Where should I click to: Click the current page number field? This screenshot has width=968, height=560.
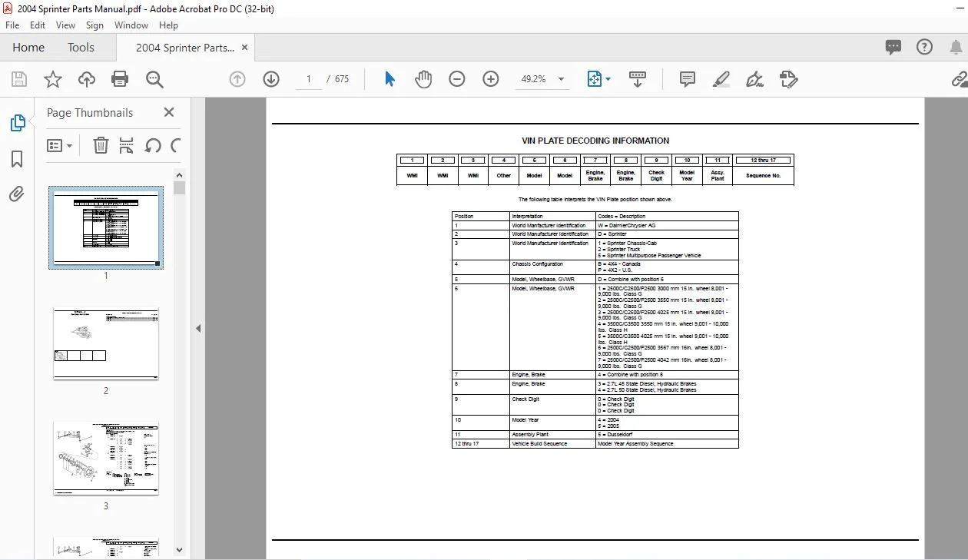click(x=309, y=79)
